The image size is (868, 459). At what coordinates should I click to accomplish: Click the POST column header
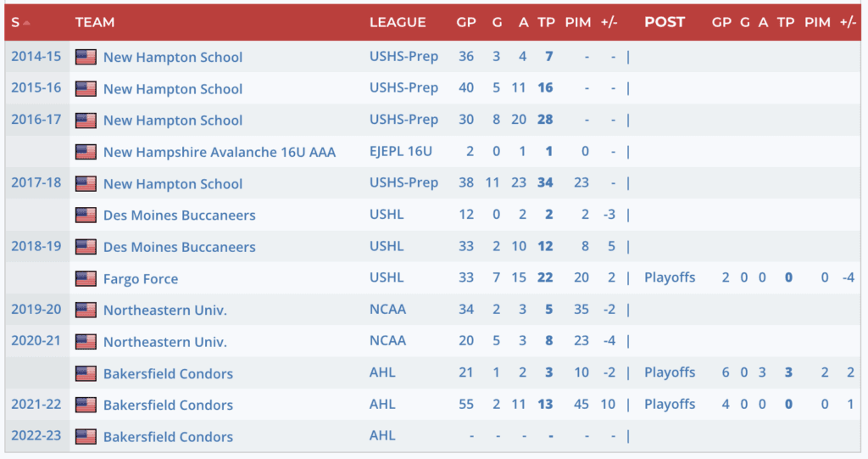click(x=665, y=22)
